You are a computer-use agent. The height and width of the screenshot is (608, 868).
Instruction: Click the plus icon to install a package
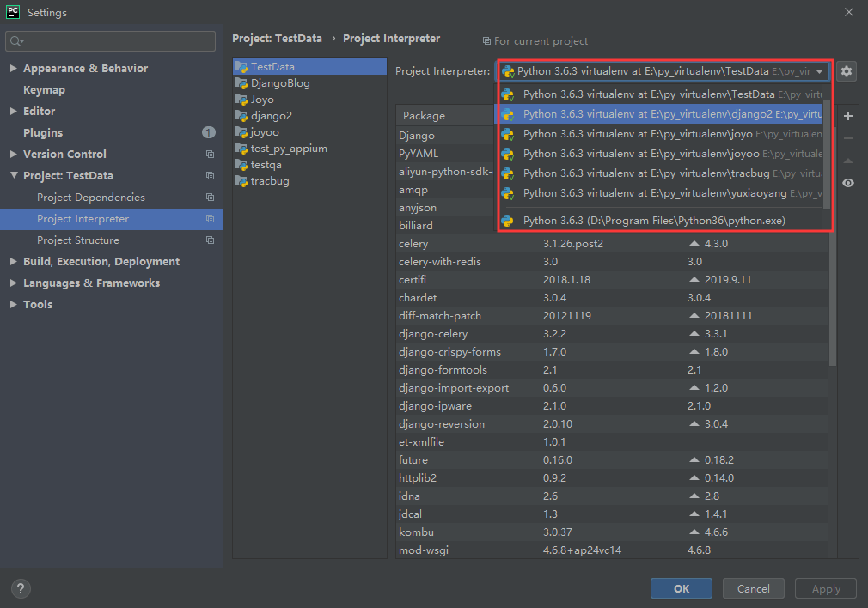click(x=847, y=116)
